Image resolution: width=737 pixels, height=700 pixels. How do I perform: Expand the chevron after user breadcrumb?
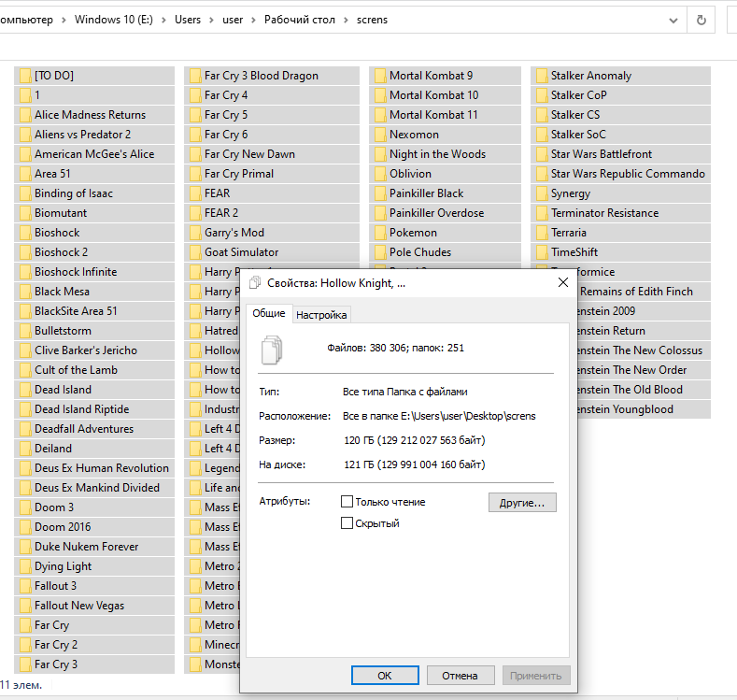253,21
